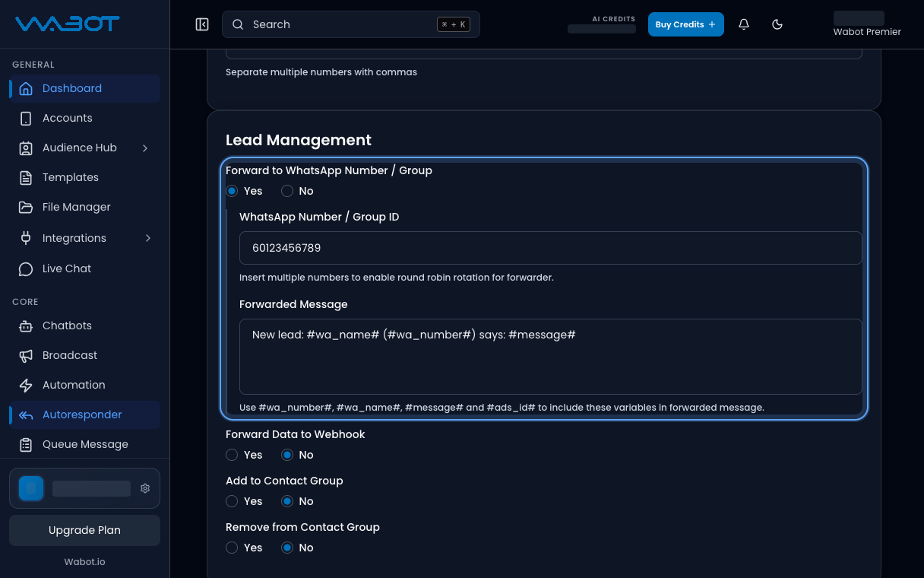The width and height of the screenshot is (924, 578).
Task: Click the Buy Credits button
Action: (x=685, y=24)
